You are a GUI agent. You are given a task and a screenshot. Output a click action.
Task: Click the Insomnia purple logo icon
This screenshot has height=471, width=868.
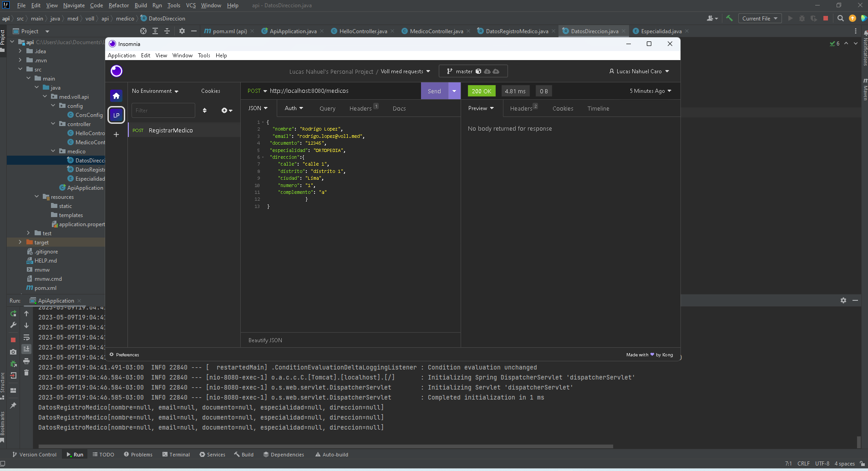tap(117, 71)
